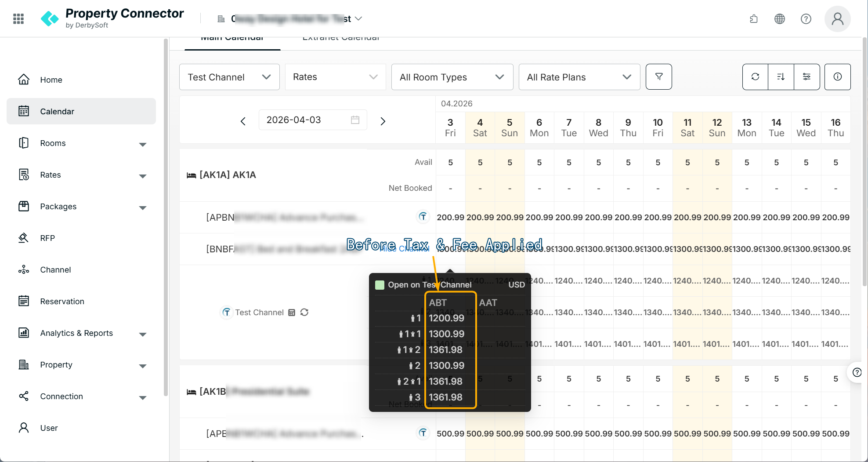Click the date field showing 2026-04-03
This screenshot has height=462, width=868.
(313, 120)
